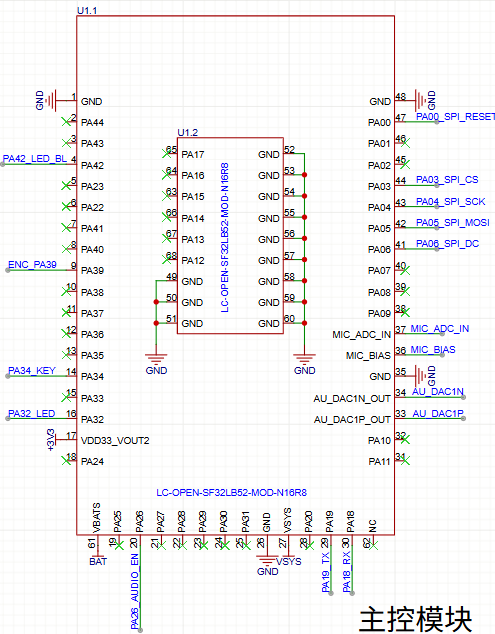Select the PA42_LED_BL net label
495x634 pixels.
point(35,158)
